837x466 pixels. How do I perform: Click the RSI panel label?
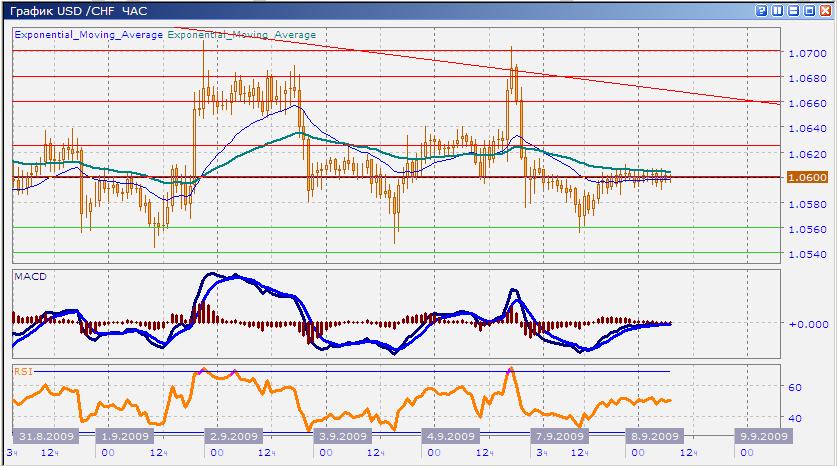[25, 372]
